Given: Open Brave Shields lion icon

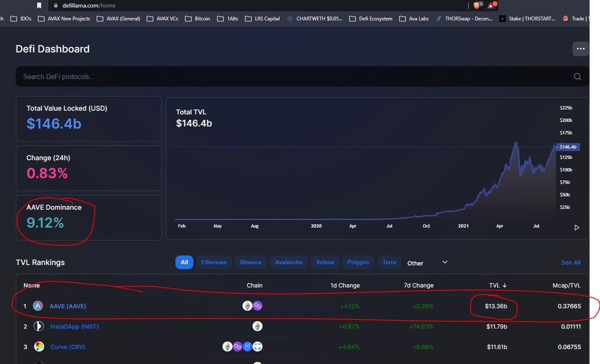Looking at the screenshot, I should point(477,5).
